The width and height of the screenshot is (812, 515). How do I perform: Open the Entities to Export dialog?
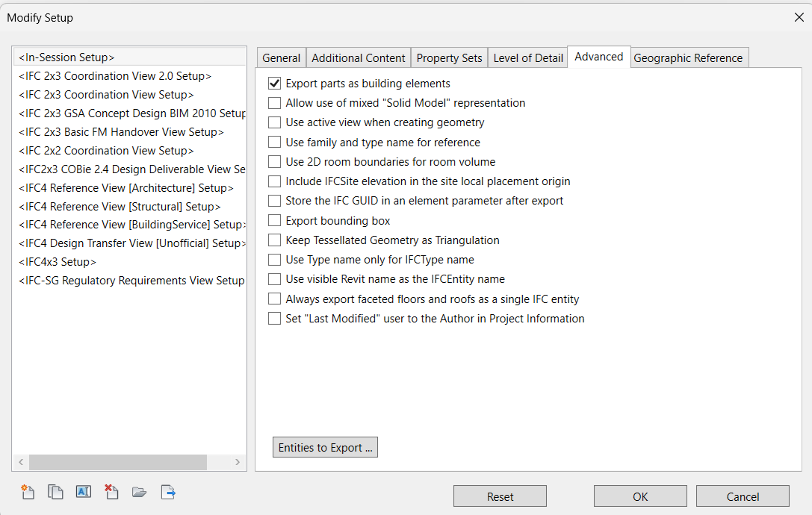pyautogui.click(x=325, y=448)
